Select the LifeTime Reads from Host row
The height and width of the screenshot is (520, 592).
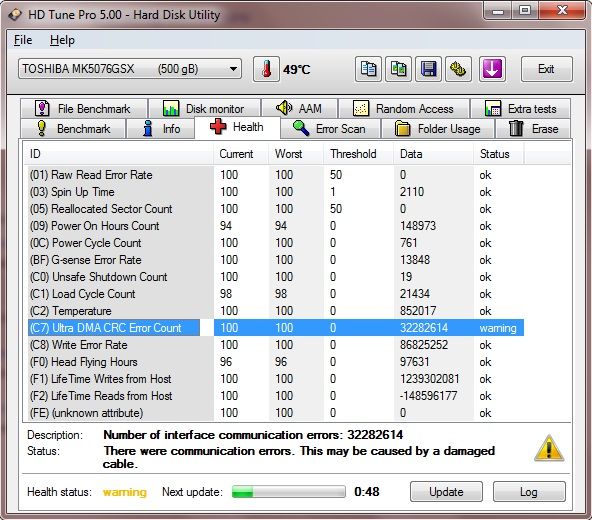pyautogui.click(x=276, y=396)
